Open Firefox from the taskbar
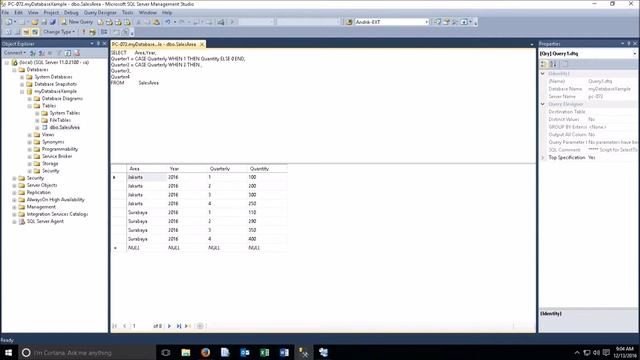 pos(205,353)
